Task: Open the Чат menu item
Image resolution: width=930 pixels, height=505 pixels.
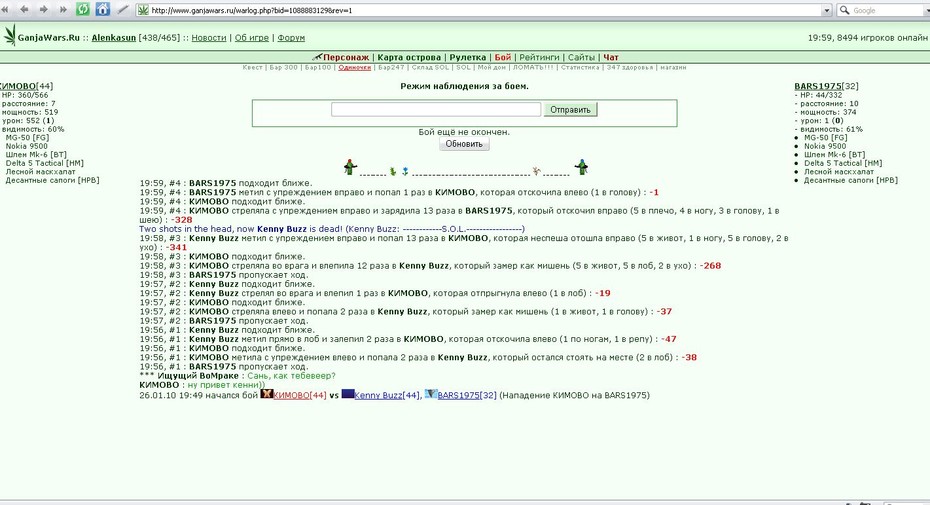Action: pyautogui.click(x=611, y=58)
